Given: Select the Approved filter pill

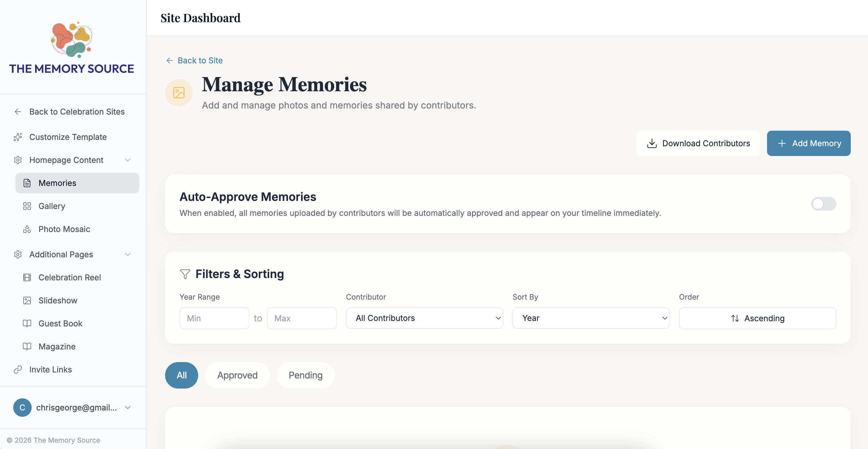Looking at the screenshot, I should tap(237, 375).
